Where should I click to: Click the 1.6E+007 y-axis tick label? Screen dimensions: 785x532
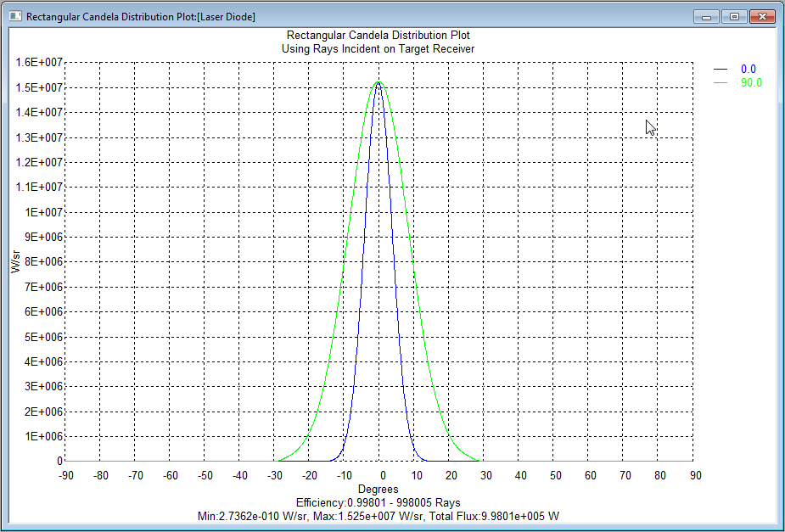(40, 62)
